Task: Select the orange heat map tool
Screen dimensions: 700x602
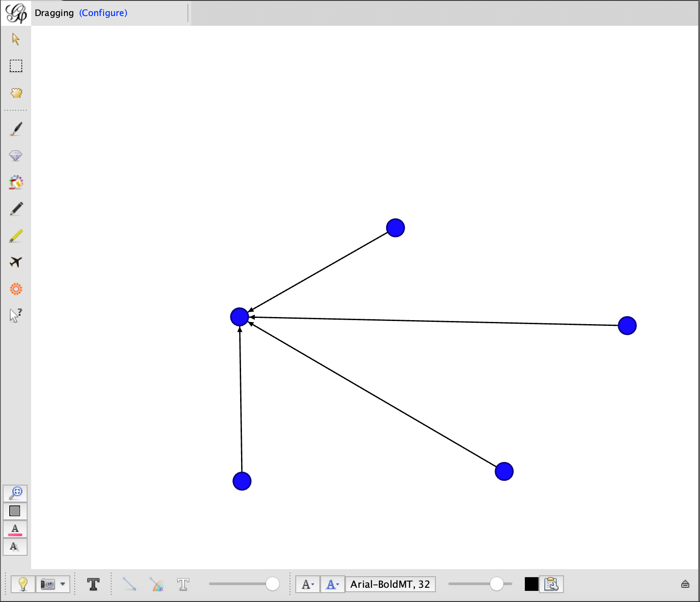Action: [16, 289]
